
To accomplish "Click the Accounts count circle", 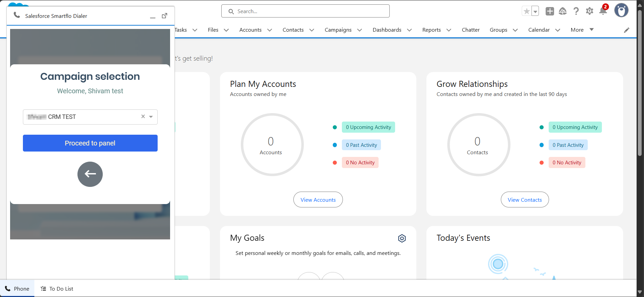I will [x=272, y=144].
